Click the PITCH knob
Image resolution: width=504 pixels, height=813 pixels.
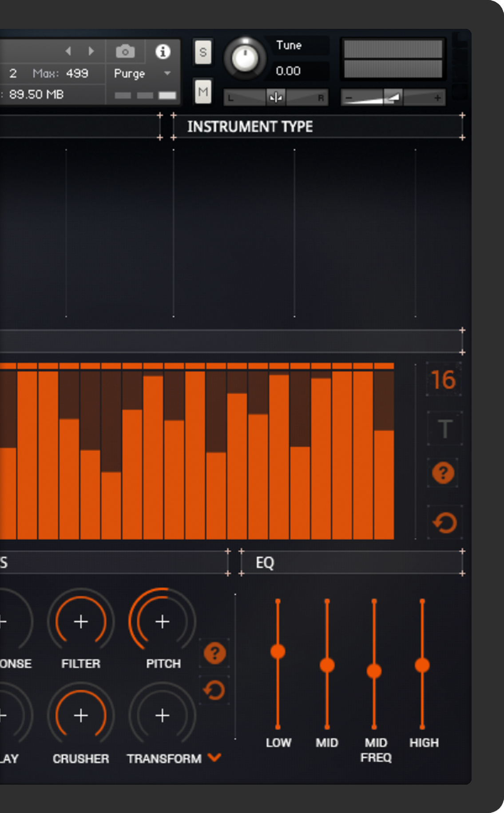tap(163, 622)
